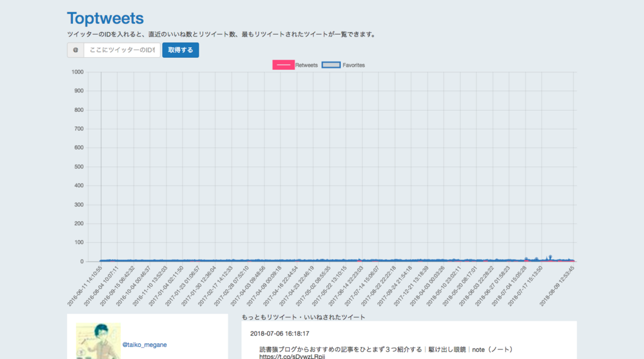The width and height of the screenshot is (644, 359).
Task: Click the Retweets legend label
Action: [x=306, y=65]
